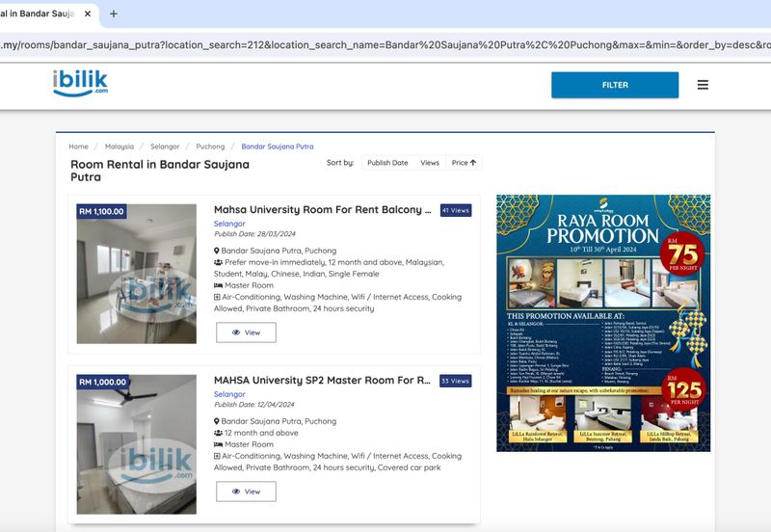771x532 pixels.
Task: Click the Raya Room Promotion advertisement
Action: point(603,323)
